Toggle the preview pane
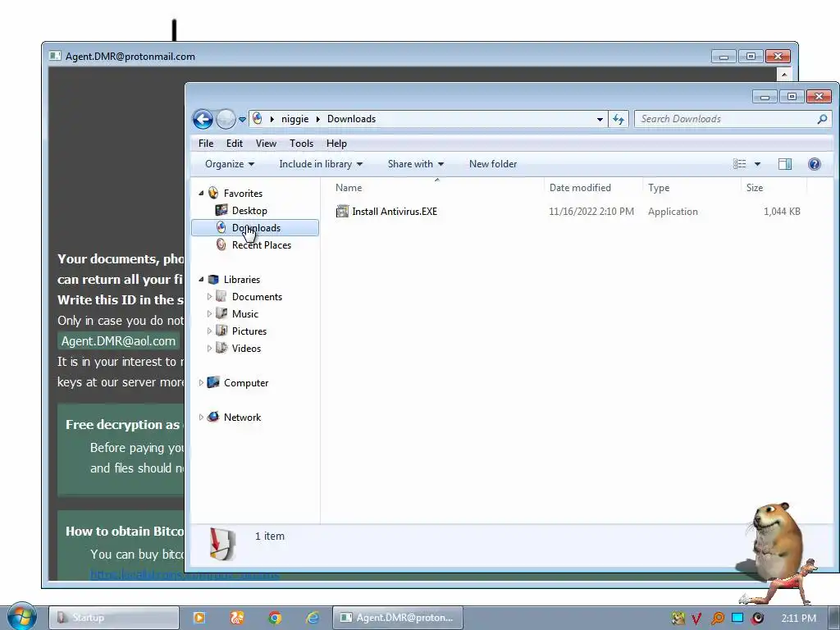 (785, 164)
